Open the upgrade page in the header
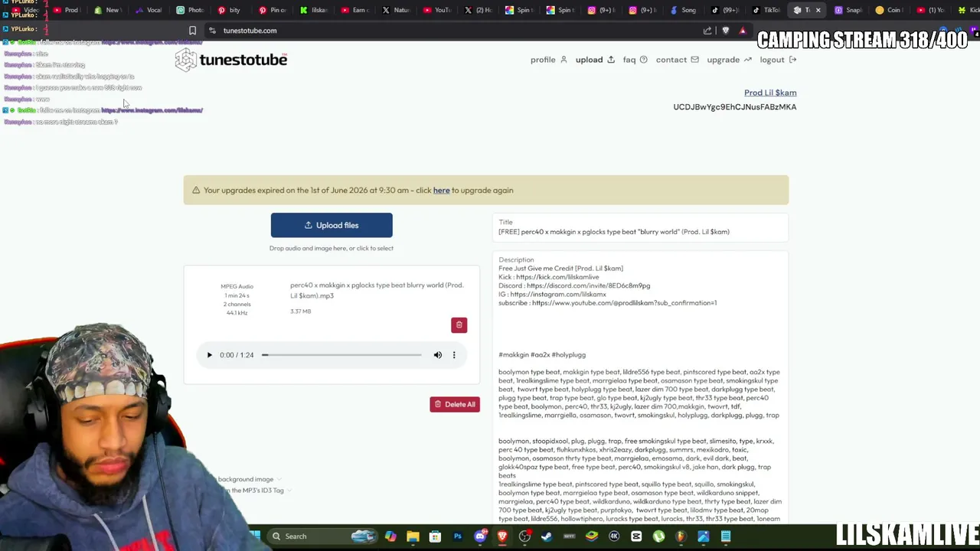This screenshot has height=551, width=980. click(x=729, y=60)
